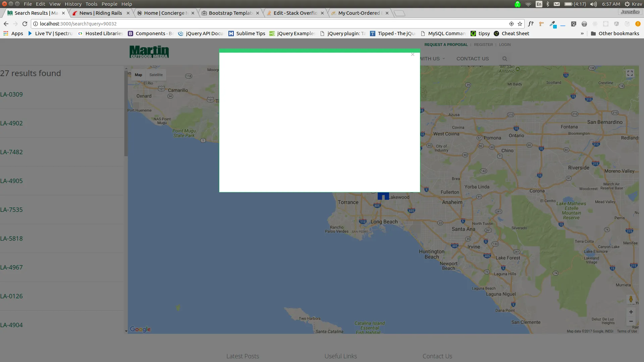
Task: Click the results list scrollbar
Action: [126, 114]
